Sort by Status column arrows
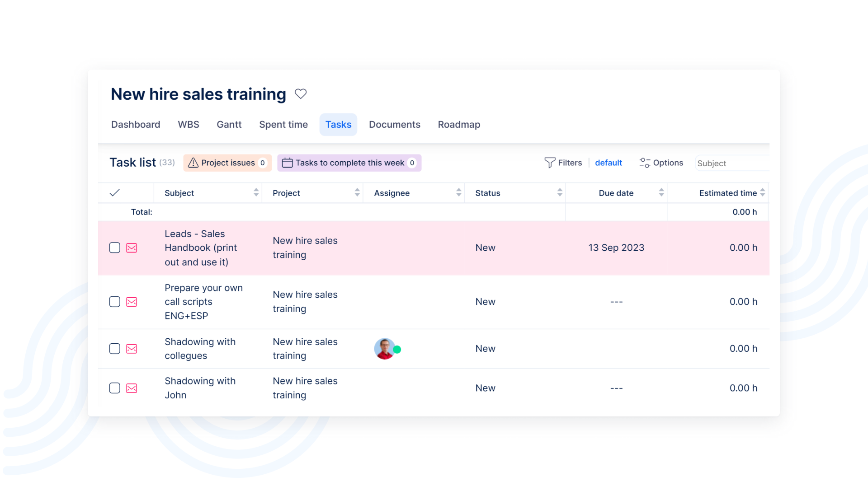This screenshot has height=486, width=868. [560, 193]
